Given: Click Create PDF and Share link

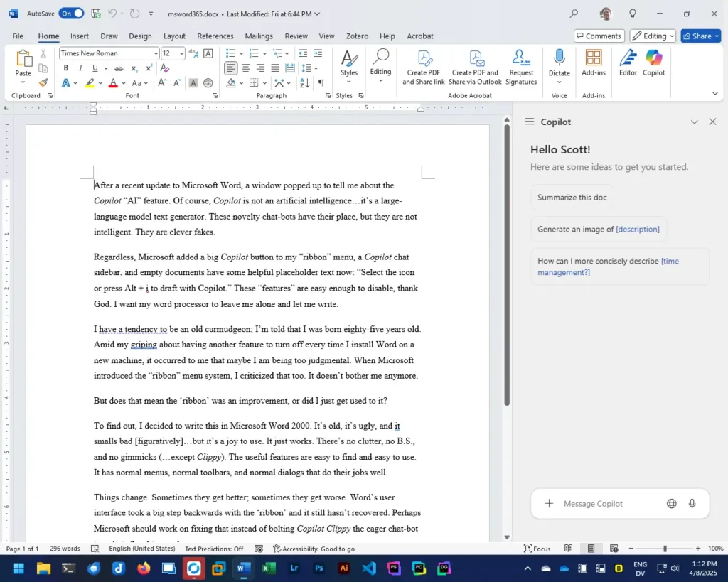Looking at the screenshot, I should click(423, 67).
